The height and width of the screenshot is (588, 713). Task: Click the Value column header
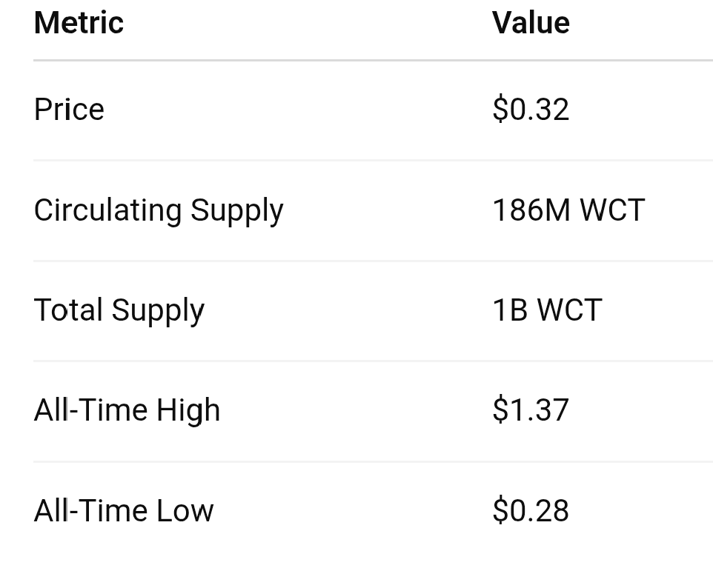(x=531, y=23)
